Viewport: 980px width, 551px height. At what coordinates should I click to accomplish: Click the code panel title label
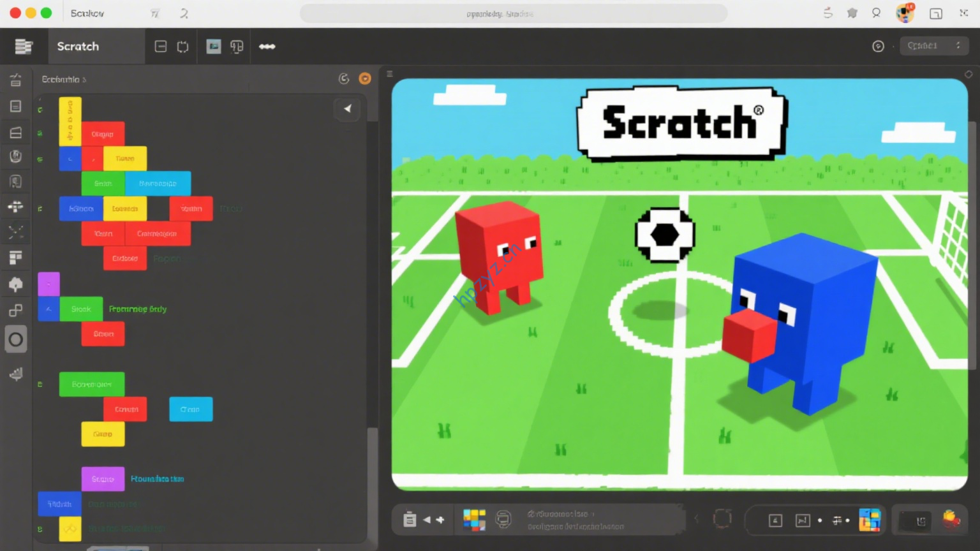(64, 79)
